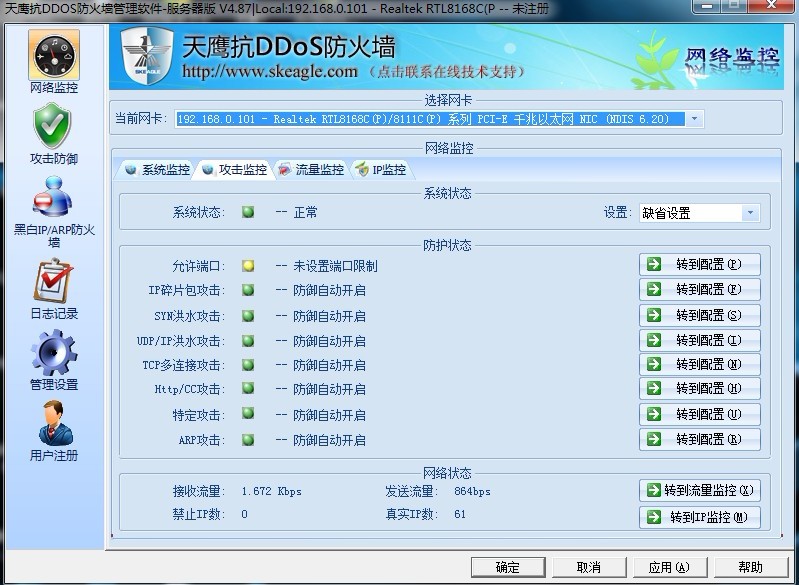The width and height of the screenshot is (799, 585).
Task: Click the 帮助 button
Action: click(751, 567)
